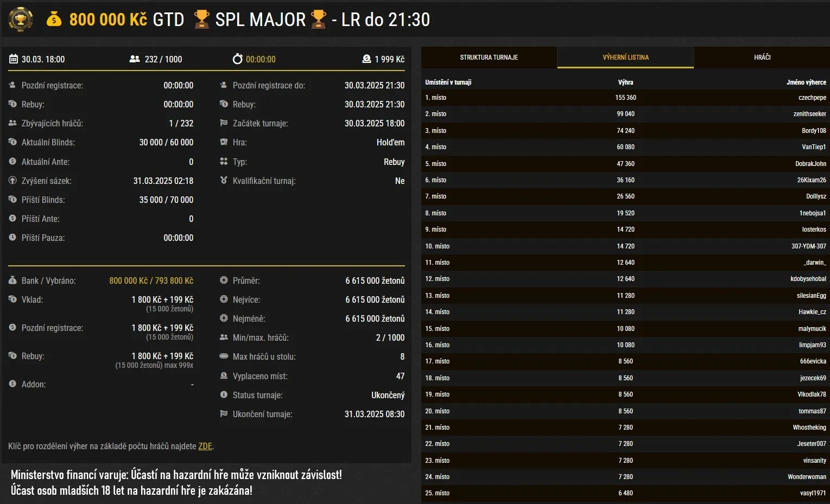Click the icon beside Vyplaceno míst
This screenshot has width=830, height=504.
point(223,376)
